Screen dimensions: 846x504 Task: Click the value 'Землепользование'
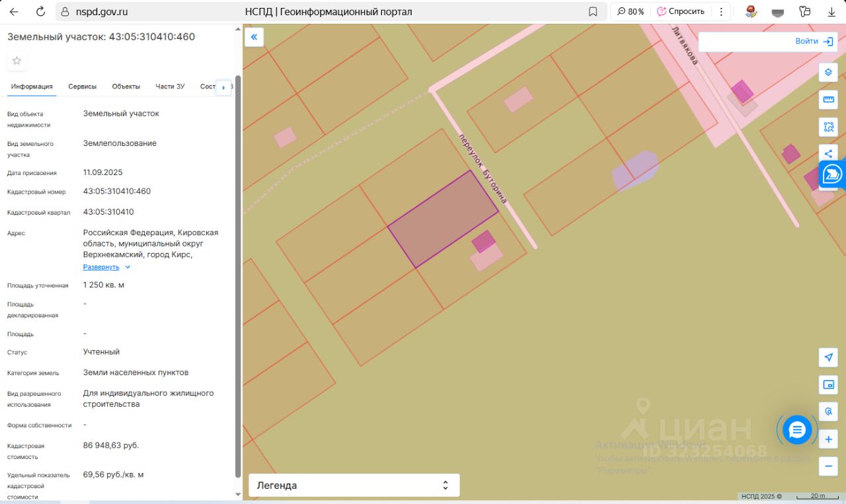(x=120, y=143)
